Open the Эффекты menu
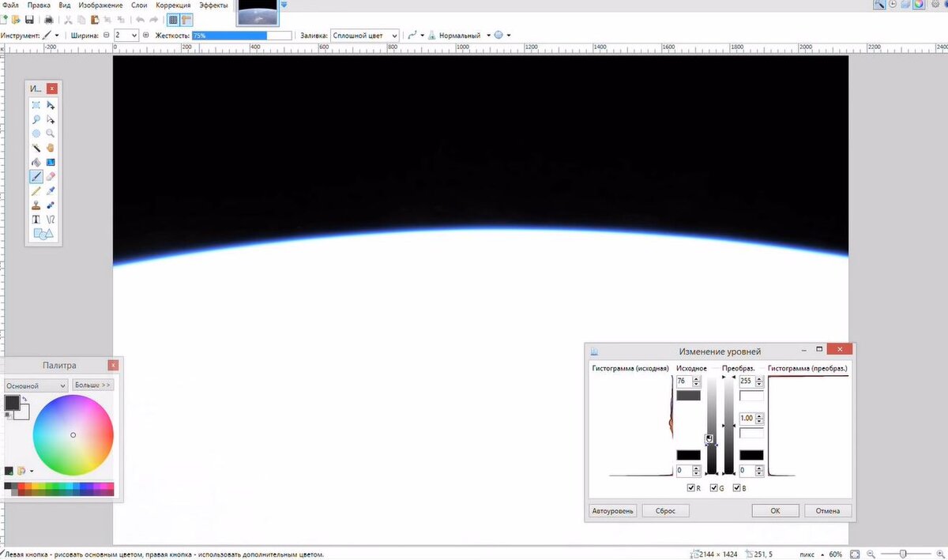Screen dimensions: 948x560 (x=213, y=5)
